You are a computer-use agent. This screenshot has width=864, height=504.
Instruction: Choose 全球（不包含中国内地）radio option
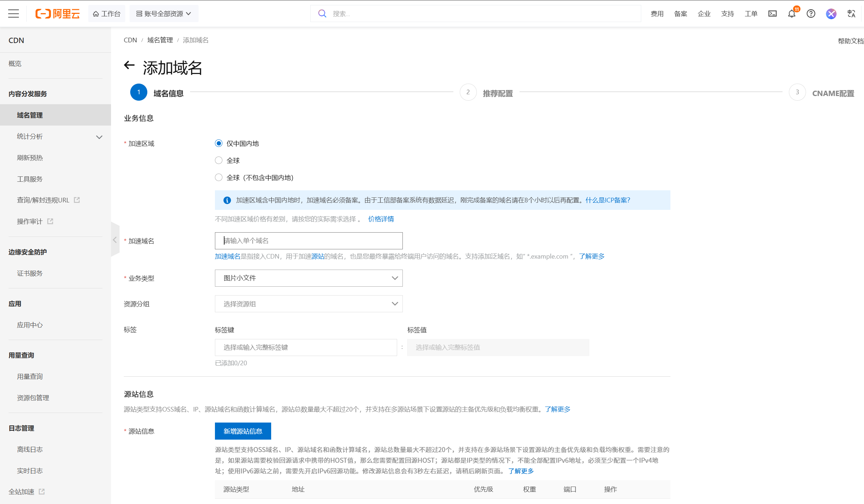[219, 177]
